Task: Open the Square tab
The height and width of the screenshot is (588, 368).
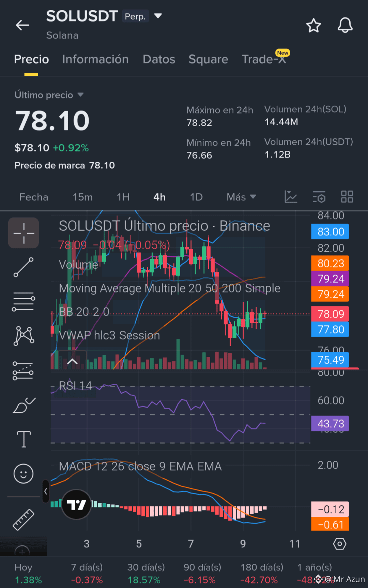Action: point(208,59)
